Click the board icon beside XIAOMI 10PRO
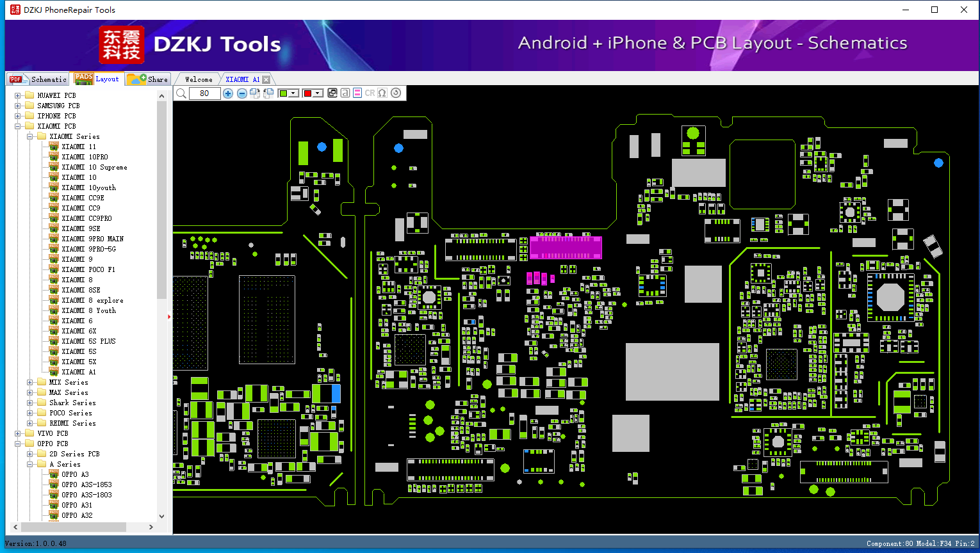Screen dimensions: 980x553 54,157
